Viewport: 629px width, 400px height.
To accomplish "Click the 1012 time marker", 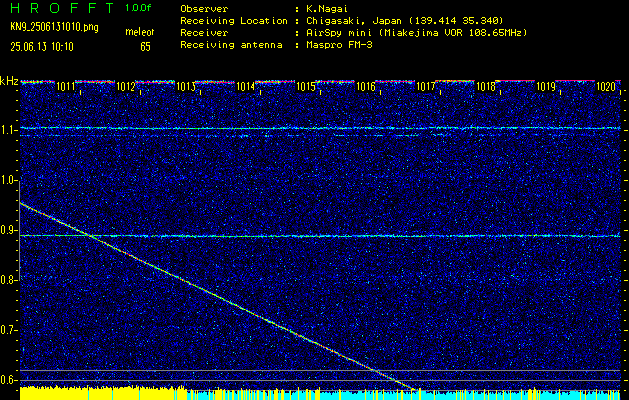I will click(x=126, y=86).
